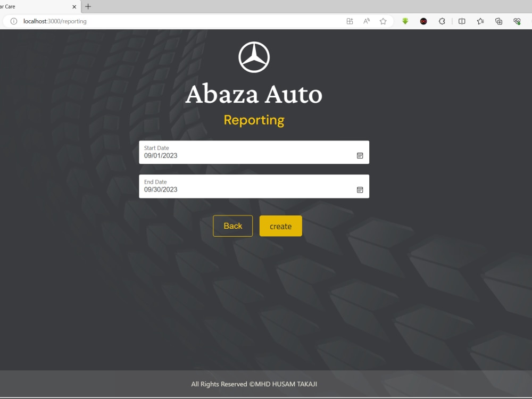Image resolution: width=532 pixels, height=399 pixels.
Task: Click the All Rights Reserved footer text
Action: [x=254, y=384]
